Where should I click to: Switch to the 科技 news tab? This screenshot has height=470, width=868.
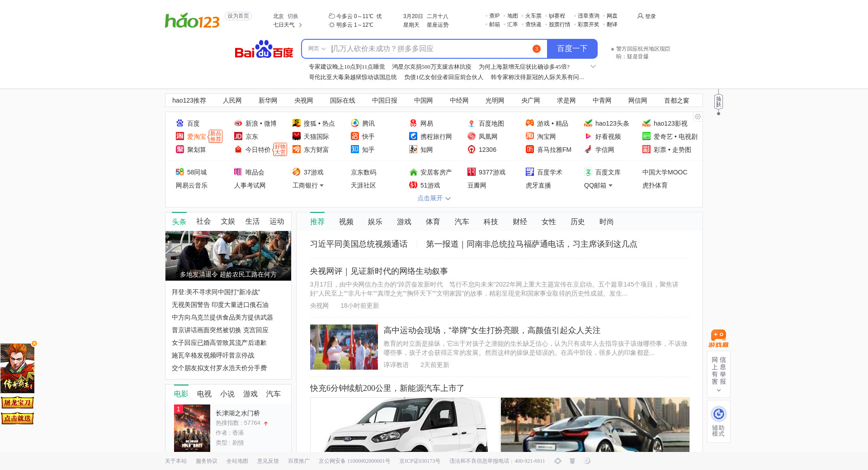(491, 222)
